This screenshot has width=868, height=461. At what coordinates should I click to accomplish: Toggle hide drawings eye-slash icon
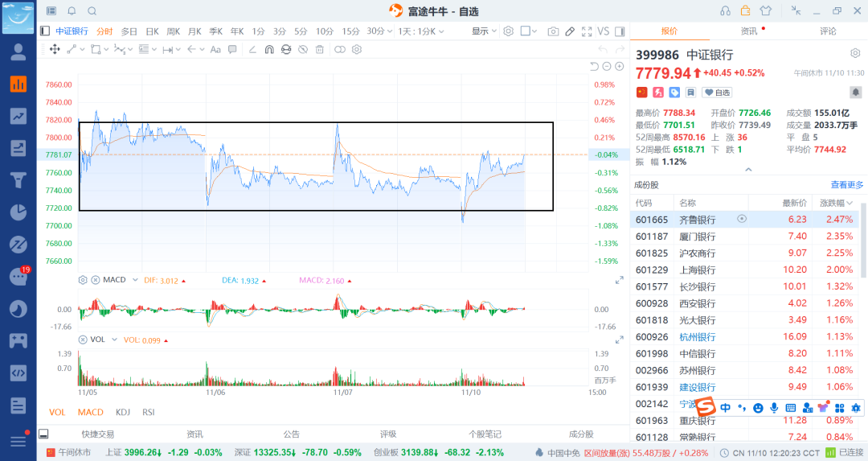303,49
